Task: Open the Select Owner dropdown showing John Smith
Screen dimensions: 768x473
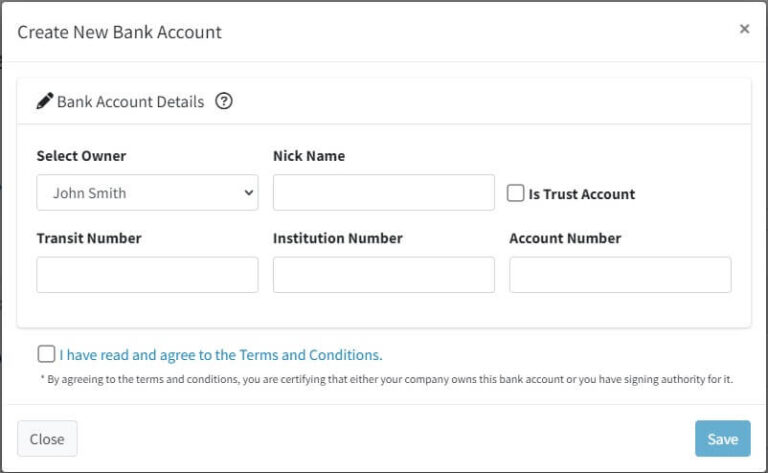Action: [x=147, y=192]
